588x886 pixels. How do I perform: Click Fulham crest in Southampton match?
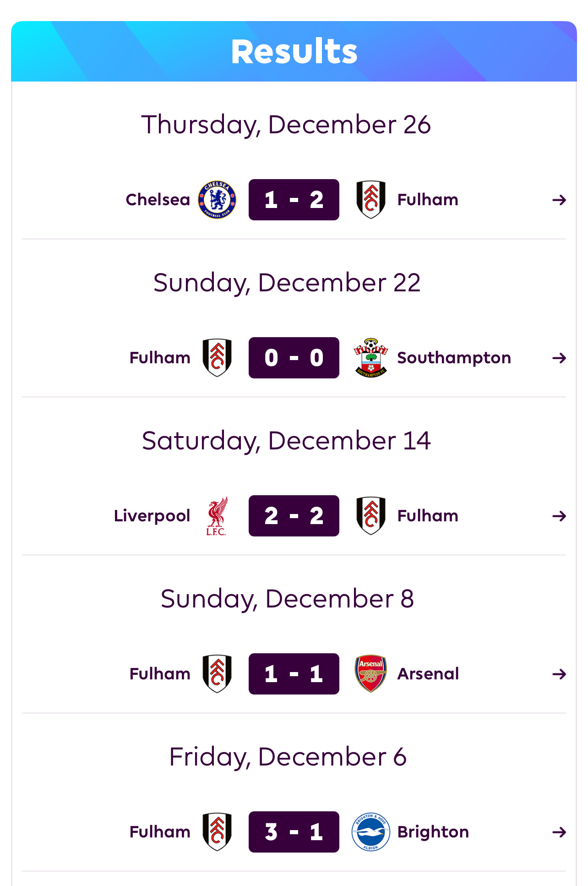click(217, 358)
